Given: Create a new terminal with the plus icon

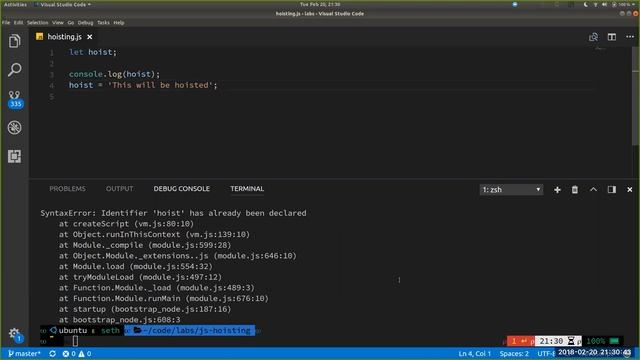Looking at the screenshot, I should 557,190.
